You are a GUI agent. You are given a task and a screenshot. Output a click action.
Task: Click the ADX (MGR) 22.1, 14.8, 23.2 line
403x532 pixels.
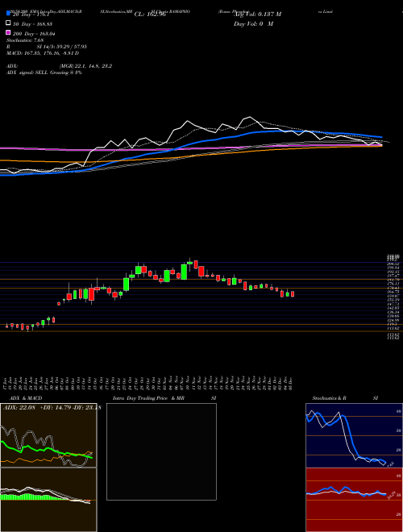[x=60, y=66]
